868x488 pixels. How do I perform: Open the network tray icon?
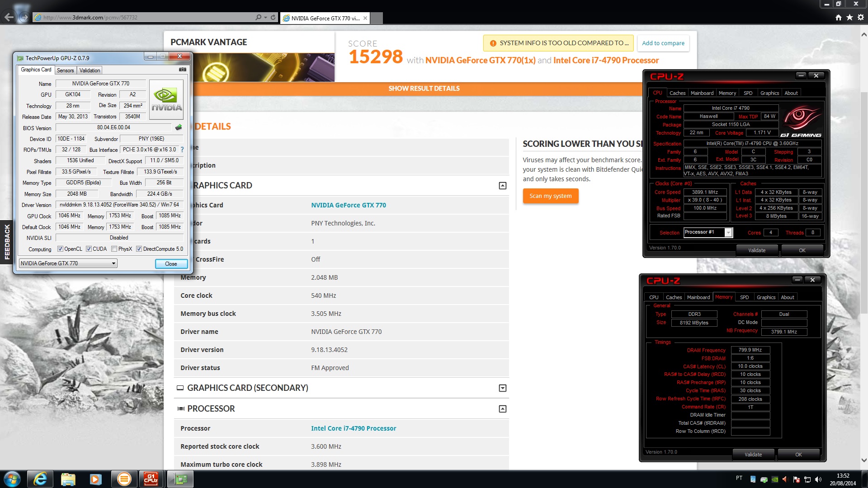point(807,479)
